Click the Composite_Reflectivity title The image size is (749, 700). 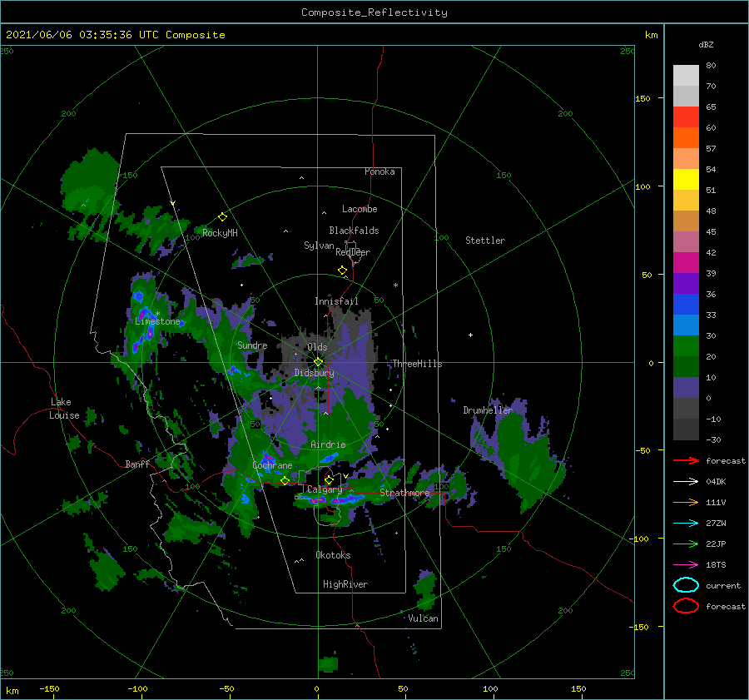coord(374,12)
